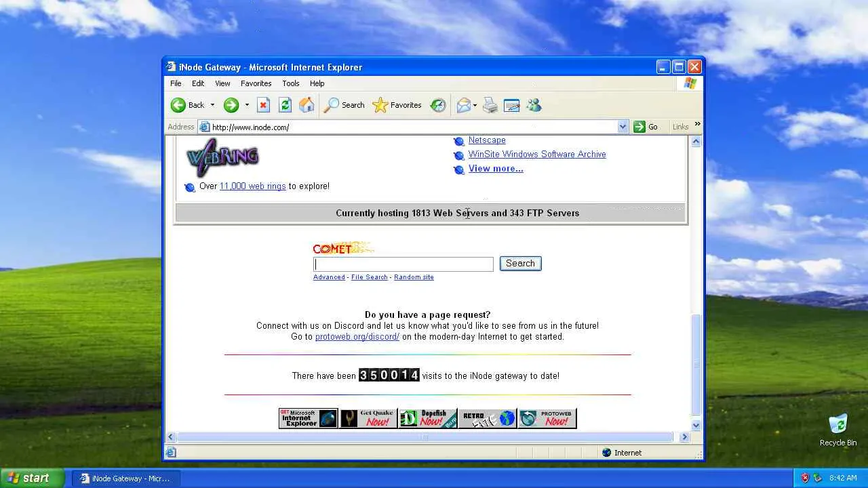Screen dimensions: 868x488
Task: Open the File Search link
Action: click(x=370, y=277)
